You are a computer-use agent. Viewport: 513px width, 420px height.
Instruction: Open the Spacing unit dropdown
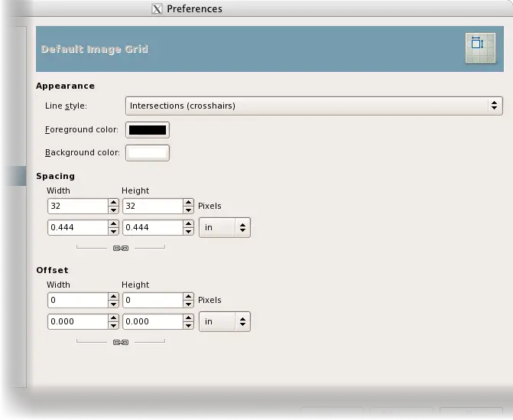click(x=224, y=227)
